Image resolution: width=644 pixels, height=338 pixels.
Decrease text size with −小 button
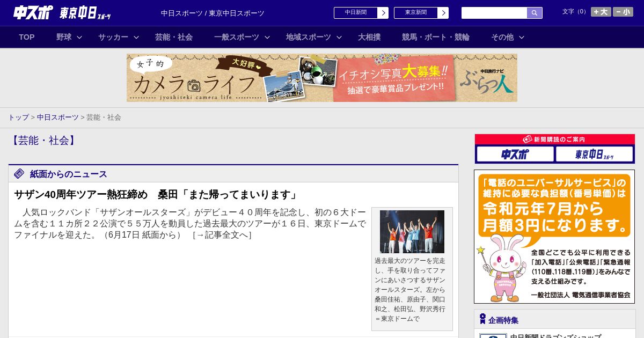(x=623, y=12)
